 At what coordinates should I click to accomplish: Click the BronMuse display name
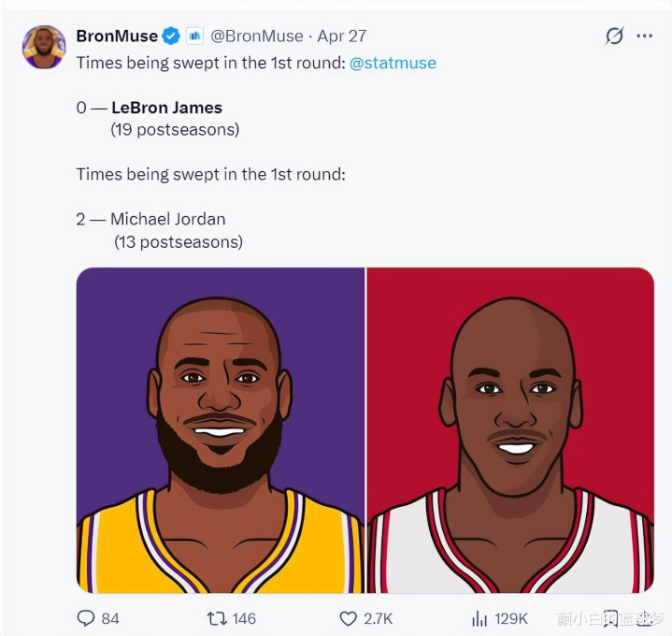[117, 36]
